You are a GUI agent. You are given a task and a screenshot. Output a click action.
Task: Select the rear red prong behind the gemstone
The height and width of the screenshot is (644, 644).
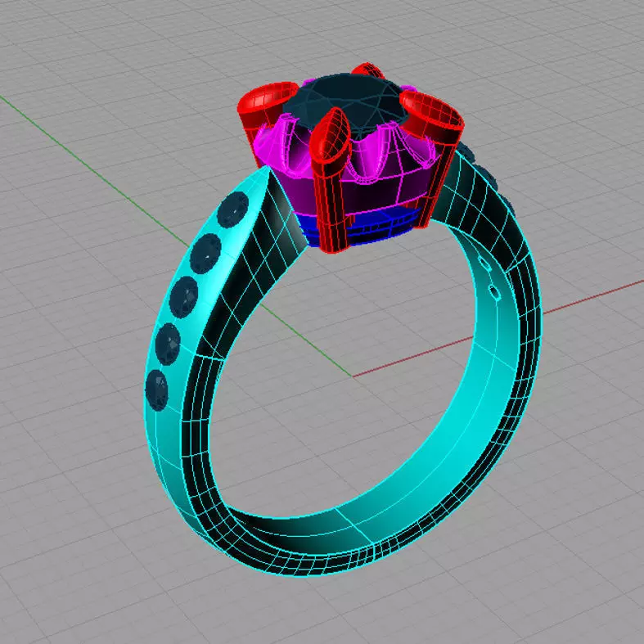pos(368,70)
